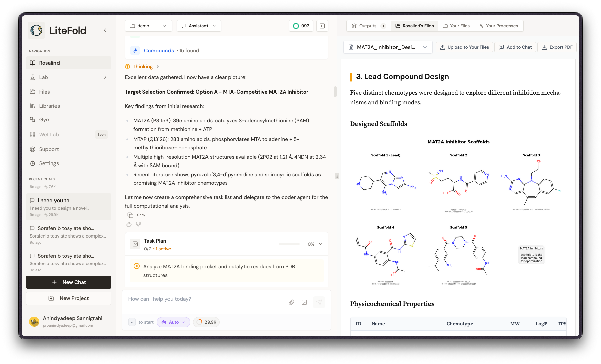
Task: Open the Libraries panel
Action: coord(49,106)
